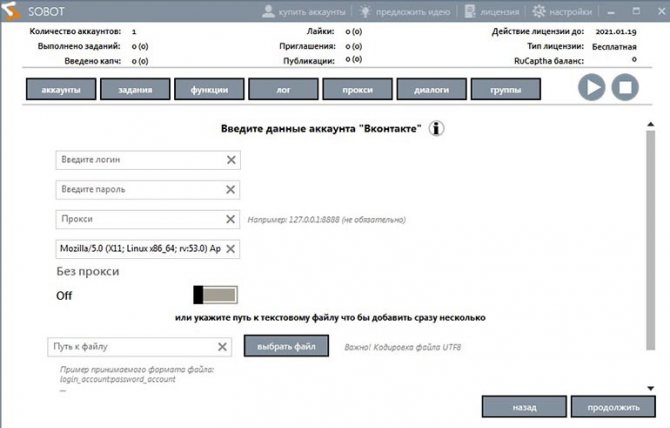Screen dimensions: 670x428
Task: Click предложить идею lightbulb item
Action: [x=405, y=12]
